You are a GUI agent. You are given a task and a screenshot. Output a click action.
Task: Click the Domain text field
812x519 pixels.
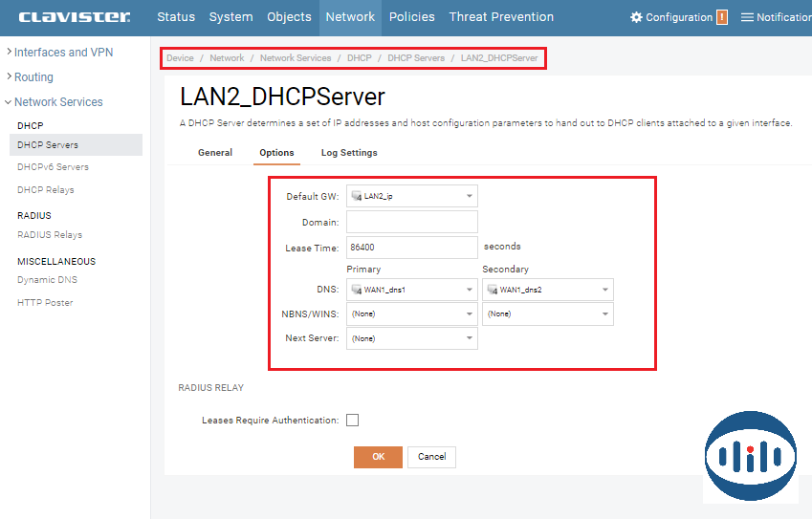point(411,222)
